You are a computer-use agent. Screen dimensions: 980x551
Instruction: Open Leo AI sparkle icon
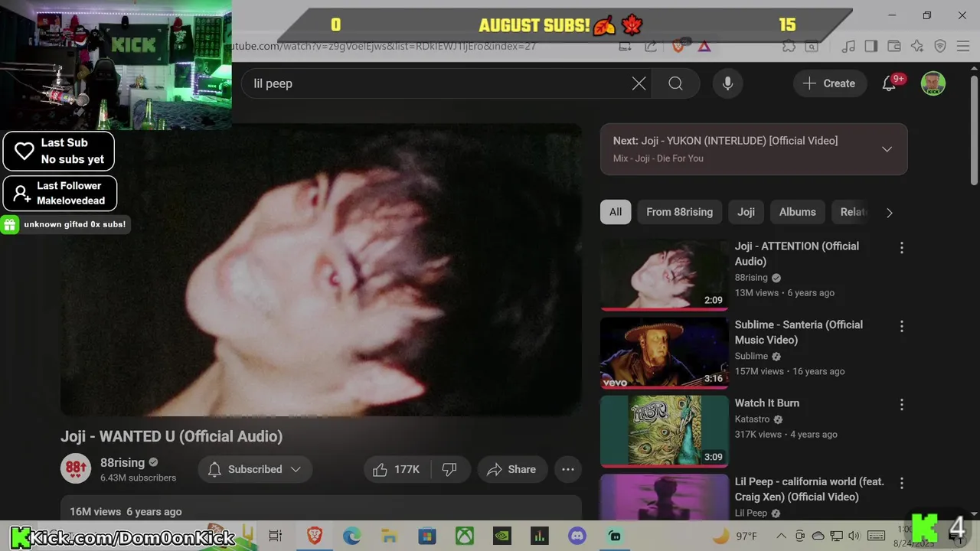[917, 46]
